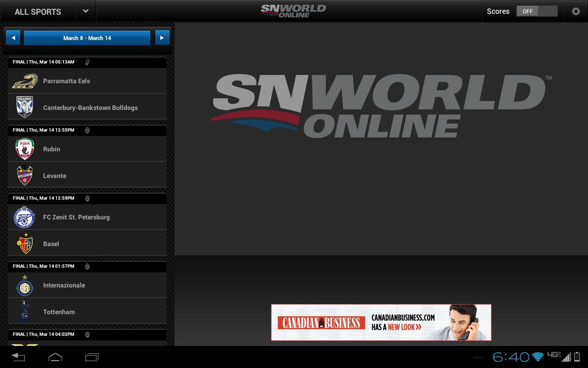
Task: Tap the 4G signal indicator
Action: coord(559,356)
